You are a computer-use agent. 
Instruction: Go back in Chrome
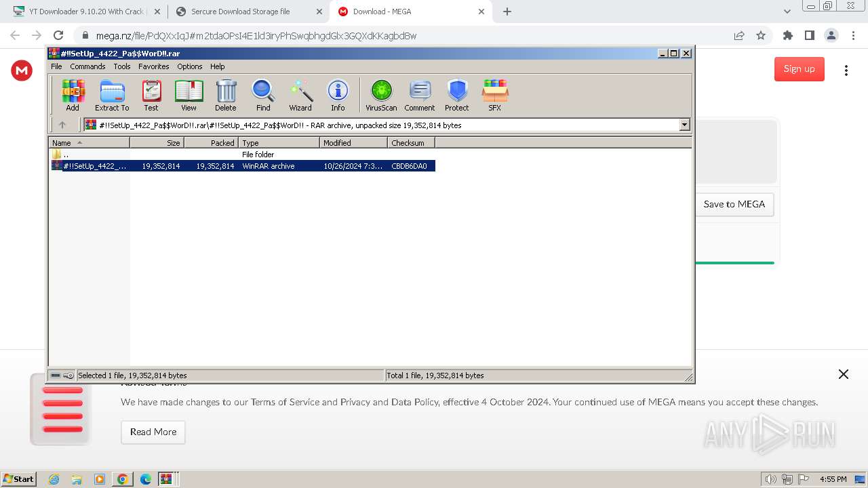pos(15,35)
